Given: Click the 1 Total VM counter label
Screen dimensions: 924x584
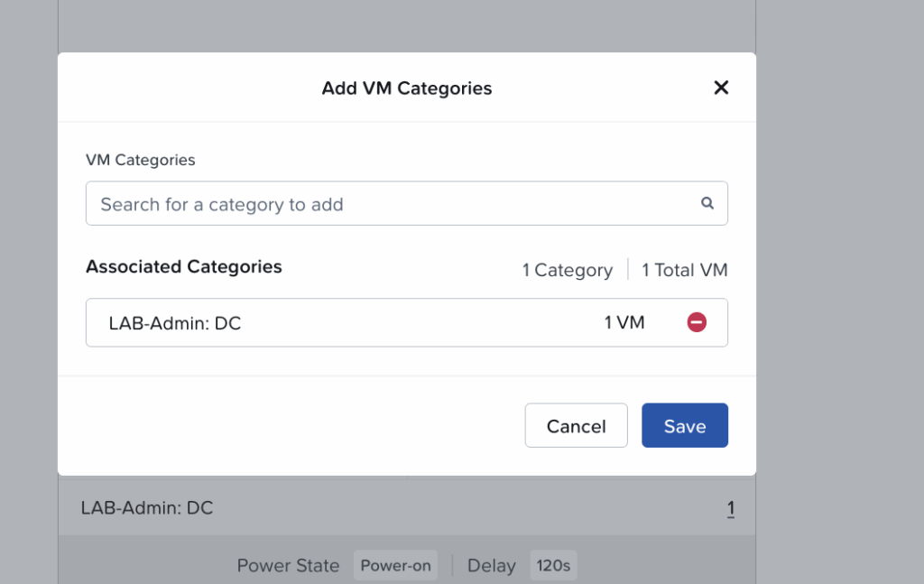Looking at the screenshot, I should (684, 269).
